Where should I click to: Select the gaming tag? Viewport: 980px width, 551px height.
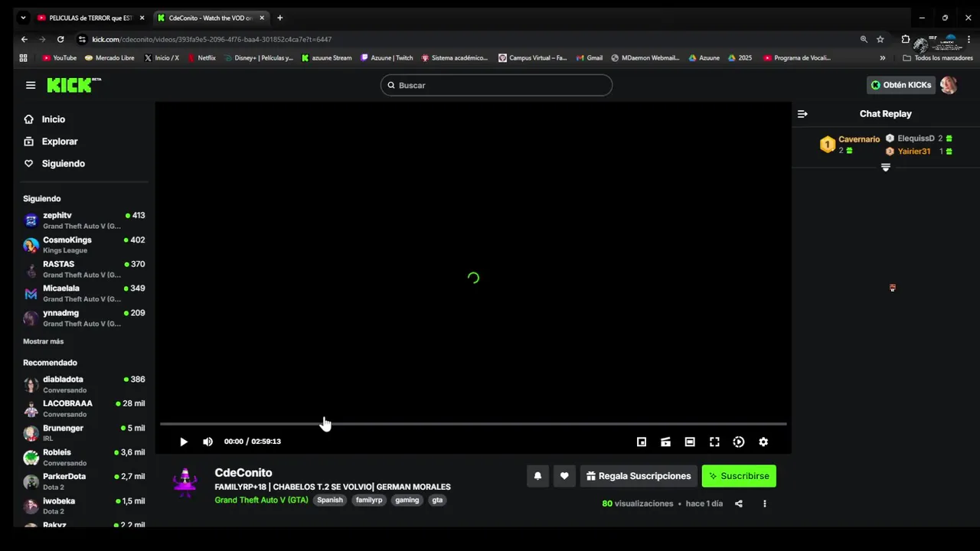click(407, 500)
